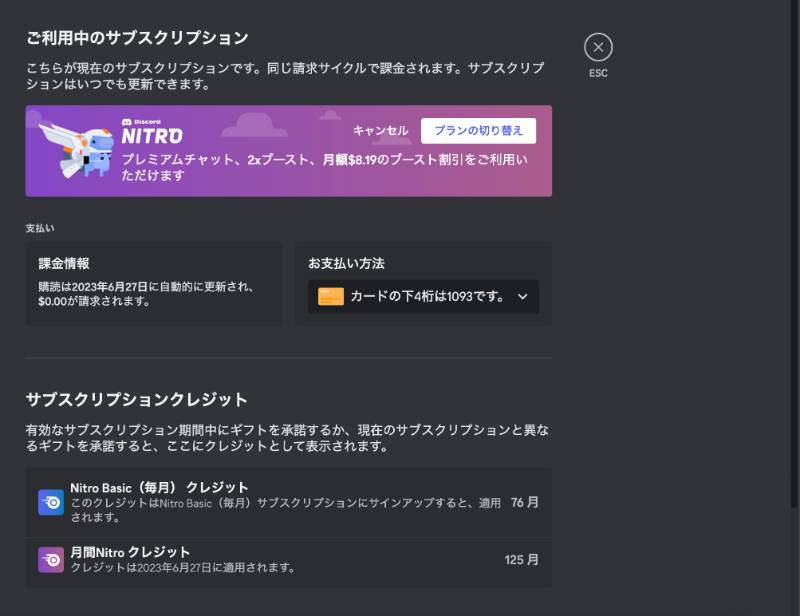
Task: Click the Wumpus mascot illustration on the banner
Action: point(77,150)
